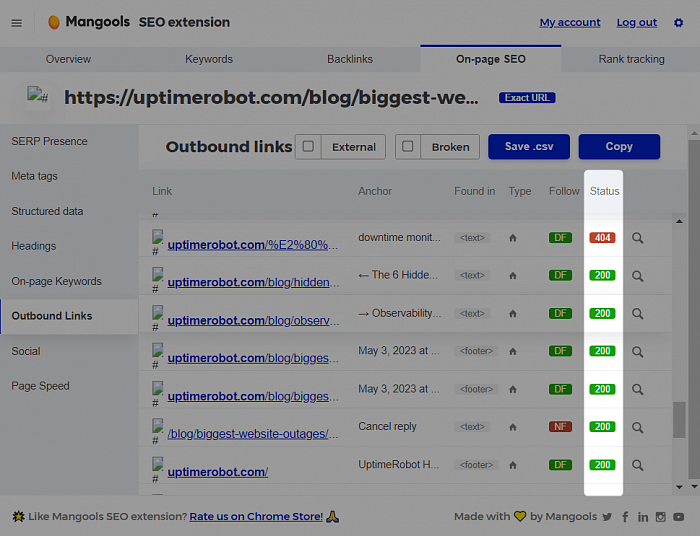Open the hamburger menu icon
Viewport: 700px width, 536px height.
(16, 22)
